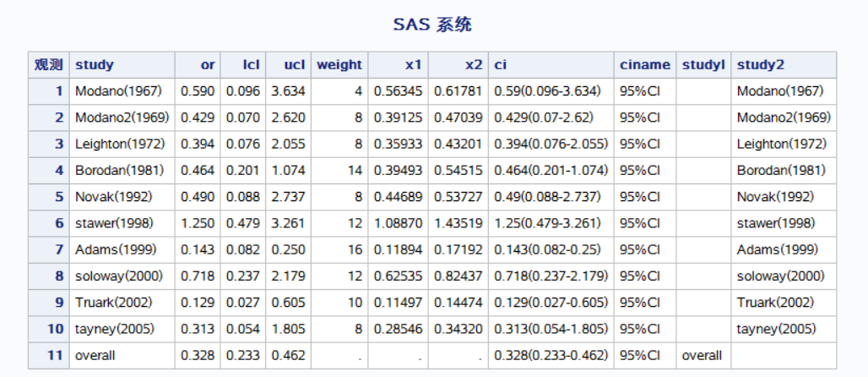868x377 pixels.
Task: Click ci cell '0.394(0.076-2.055)'
Action: pos(551,145)
